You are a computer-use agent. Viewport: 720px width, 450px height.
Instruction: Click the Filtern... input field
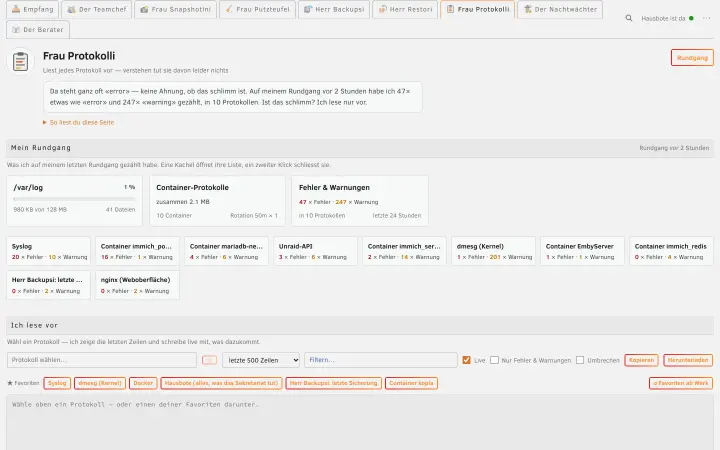tap(381, 360)
